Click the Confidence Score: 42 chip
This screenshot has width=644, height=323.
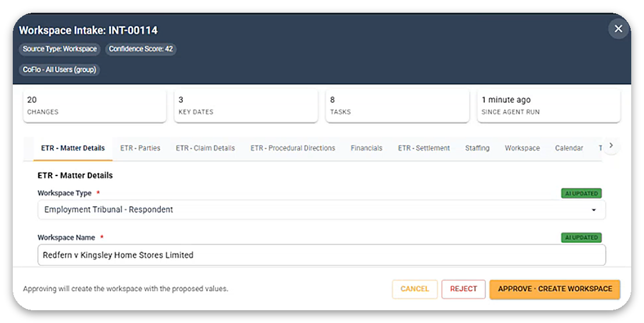pyautogui.click(x=141, y=49)
